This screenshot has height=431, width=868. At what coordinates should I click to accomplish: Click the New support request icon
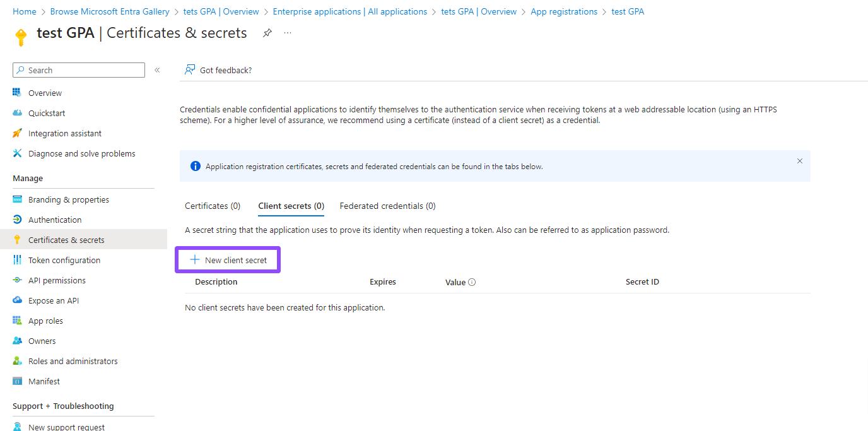coord(17,427)
